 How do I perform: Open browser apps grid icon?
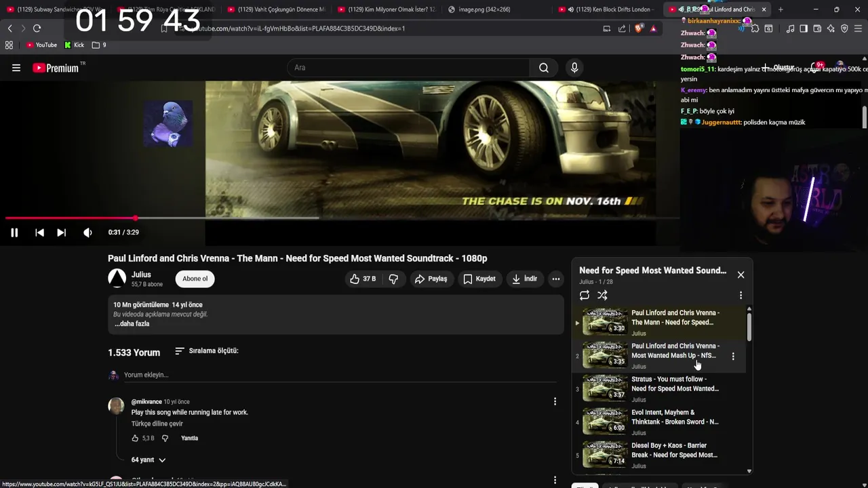click(9, 45)
